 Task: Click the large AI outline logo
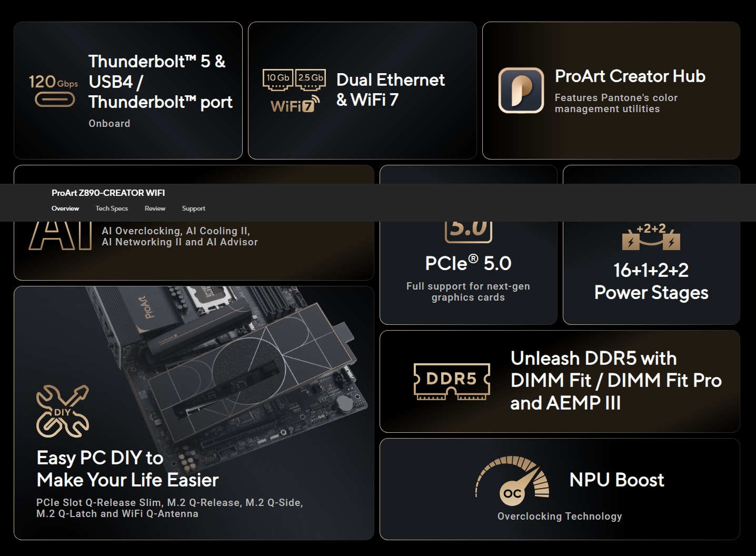click(60, 235)
